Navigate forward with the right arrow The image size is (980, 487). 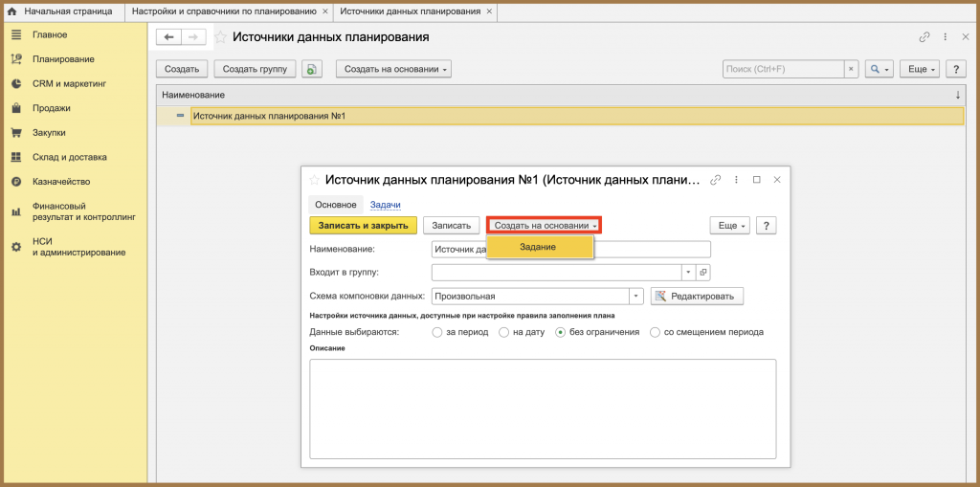pos(193,37)
